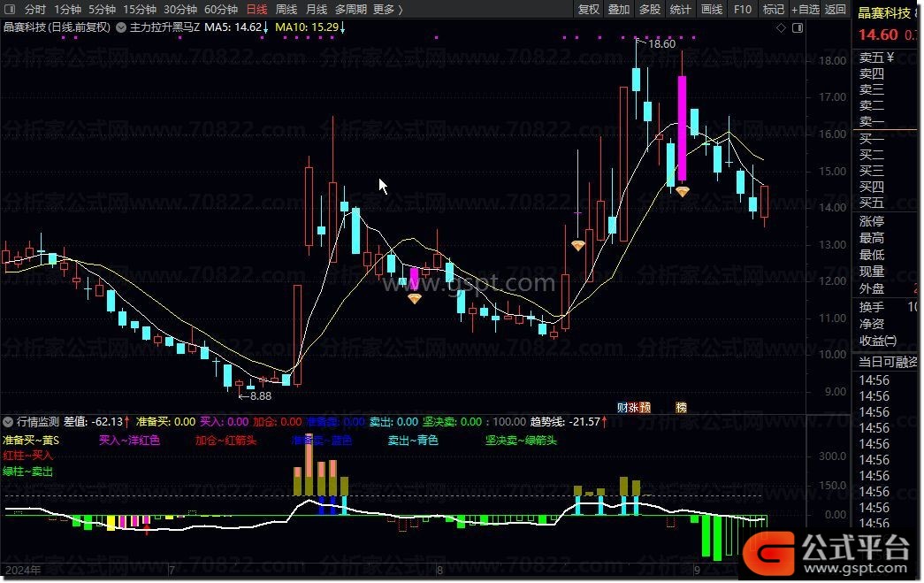The width and height of the screenshot is (924, 583).
Task: Click diamond signal under magenta September candle
Action: click(x=683, y=192)
